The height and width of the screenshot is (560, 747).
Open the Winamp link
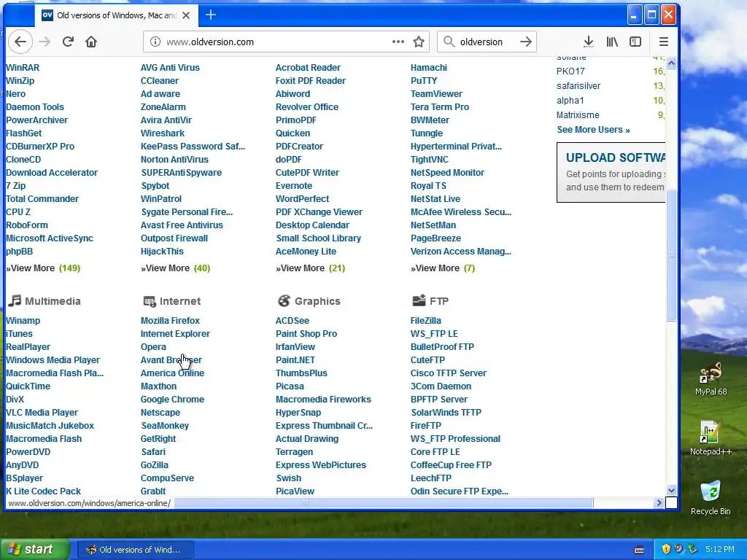(23, 321)
